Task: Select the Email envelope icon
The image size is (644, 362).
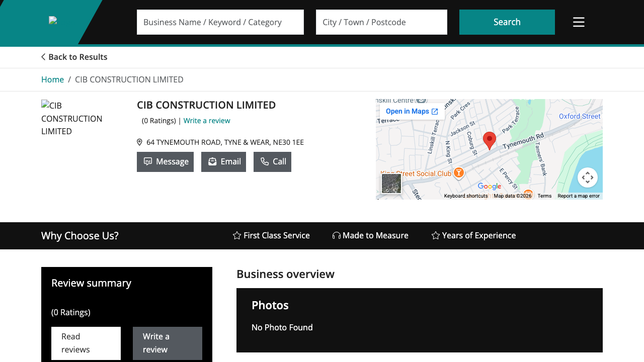Action: click(x=212, y=161)
